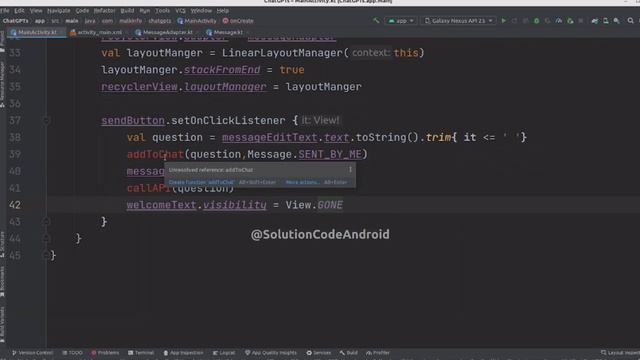Open the Profiler tool window
Viewport: 640px width, 360px height.
click(x=378, y=353)
